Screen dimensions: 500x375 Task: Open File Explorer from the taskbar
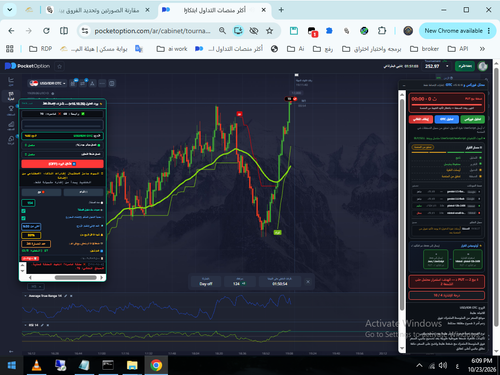tap(132, 365)
